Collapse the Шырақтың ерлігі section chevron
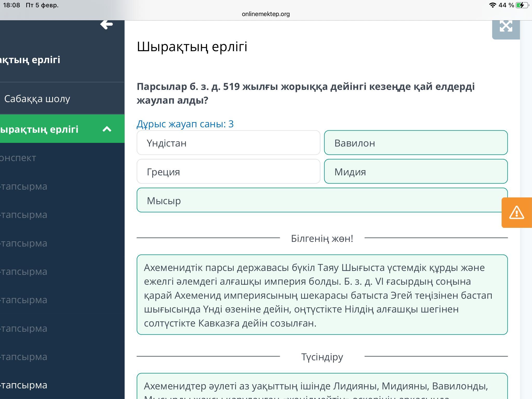The height and width of the screenshot is (399, 532). coord(107,129)
